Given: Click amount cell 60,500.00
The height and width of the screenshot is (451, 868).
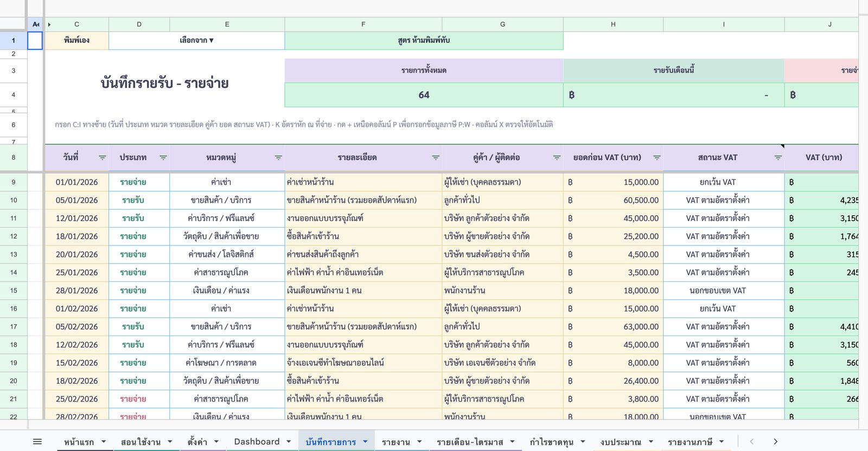Looking at the screenshot, I should click(x=613, y=200).
